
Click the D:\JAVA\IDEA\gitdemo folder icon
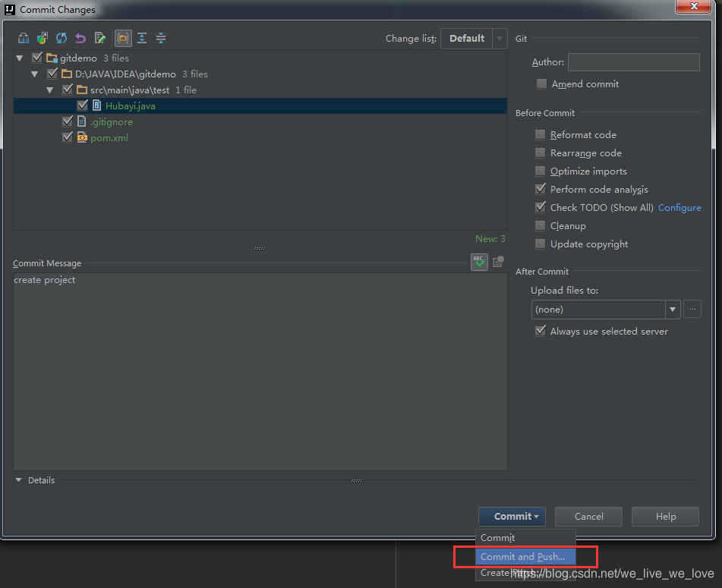(67, 74)
